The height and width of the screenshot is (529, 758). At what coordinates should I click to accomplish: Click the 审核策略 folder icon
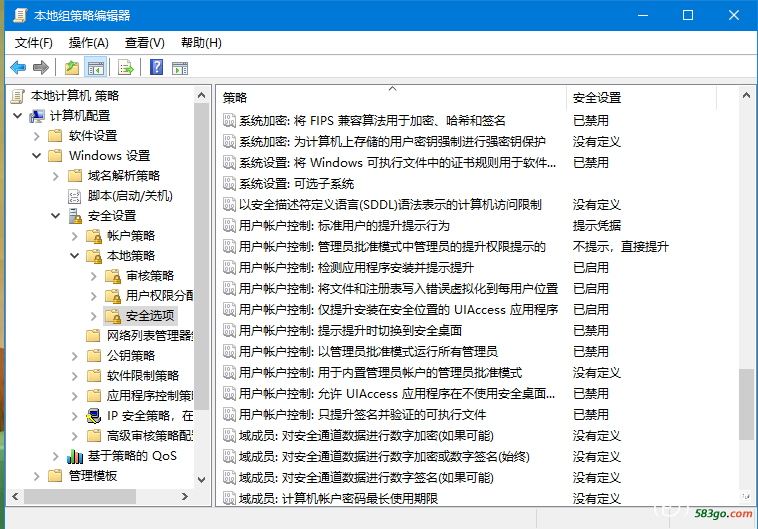click(x=113, y=276)
